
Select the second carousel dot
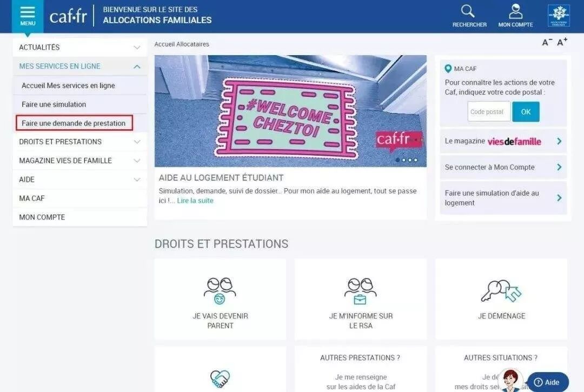coord(404,160)
